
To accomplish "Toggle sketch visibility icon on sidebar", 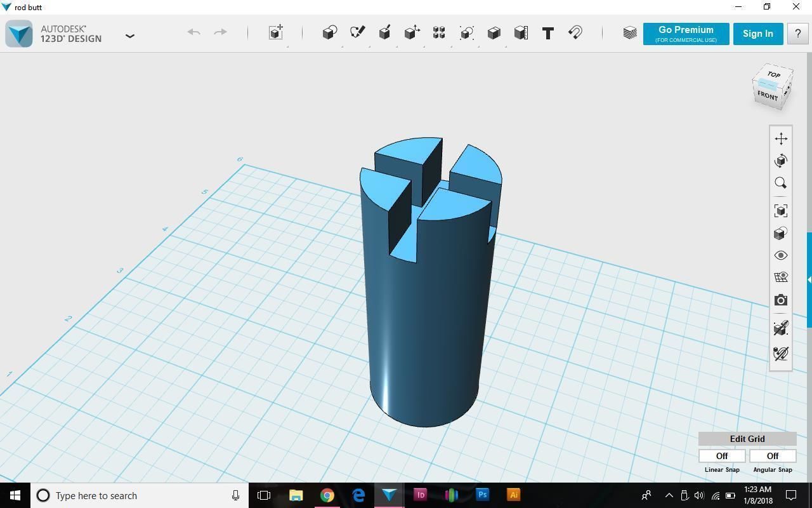I will pos(781,354).
